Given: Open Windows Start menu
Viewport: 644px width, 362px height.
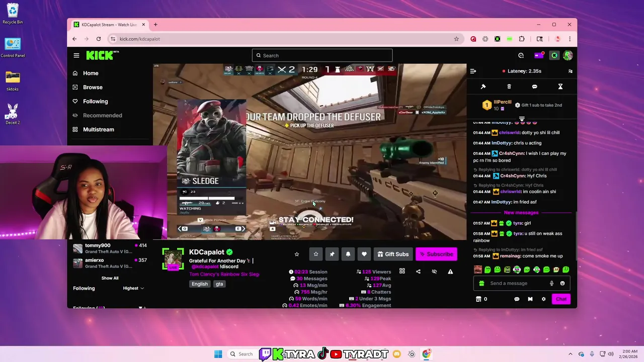Looking at the screenshot, I should pyautogui.click(x=218, y=354).
